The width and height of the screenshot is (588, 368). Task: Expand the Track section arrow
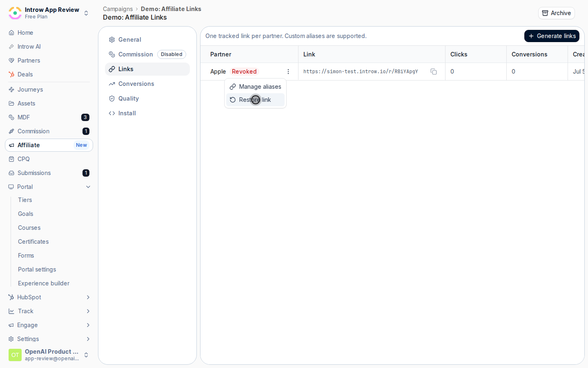(88, 311)
